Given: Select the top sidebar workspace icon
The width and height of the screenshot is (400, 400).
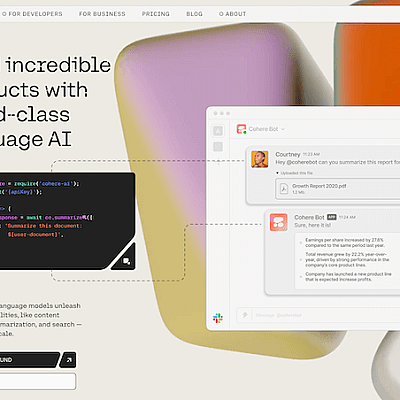Looking at the screenshot, I should pos(218,131).
